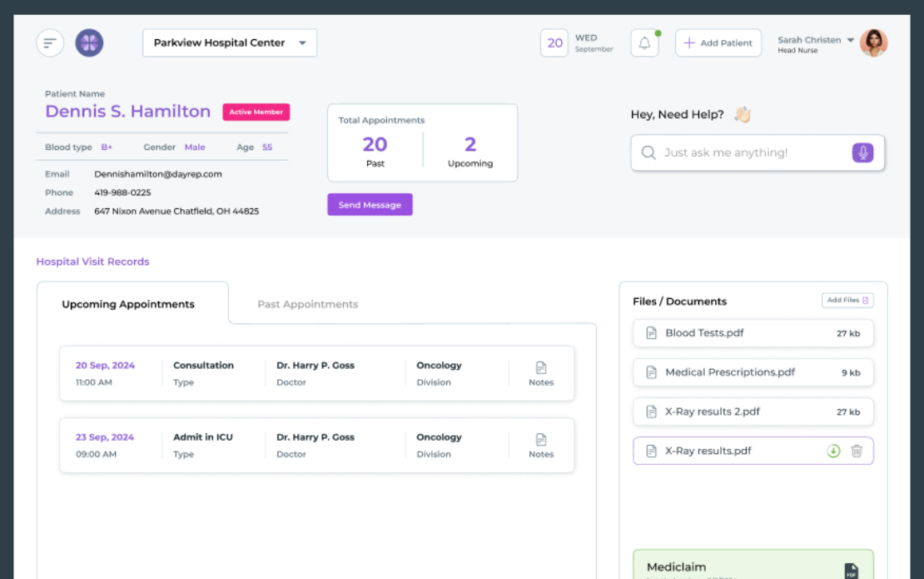924x579 pixels.
Task: Open the date 20 calendar box
Action: tap(554, 43)
